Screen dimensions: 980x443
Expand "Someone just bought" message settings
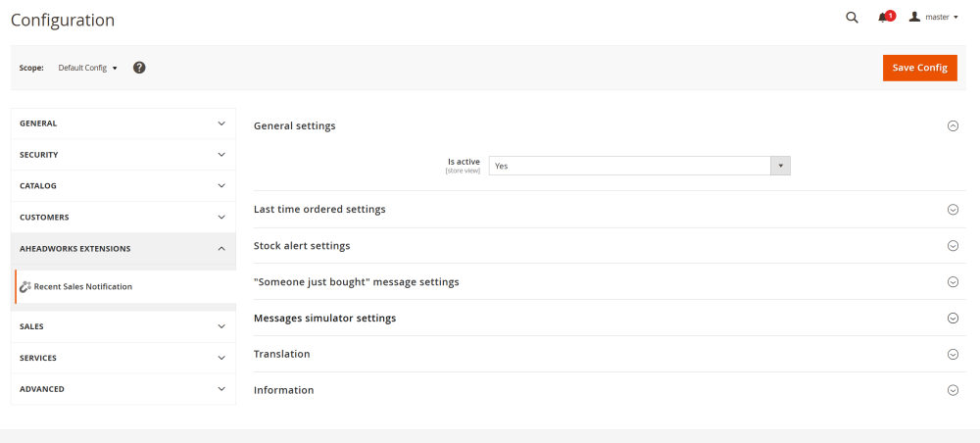pyautogui.click(x=356, y=282)
